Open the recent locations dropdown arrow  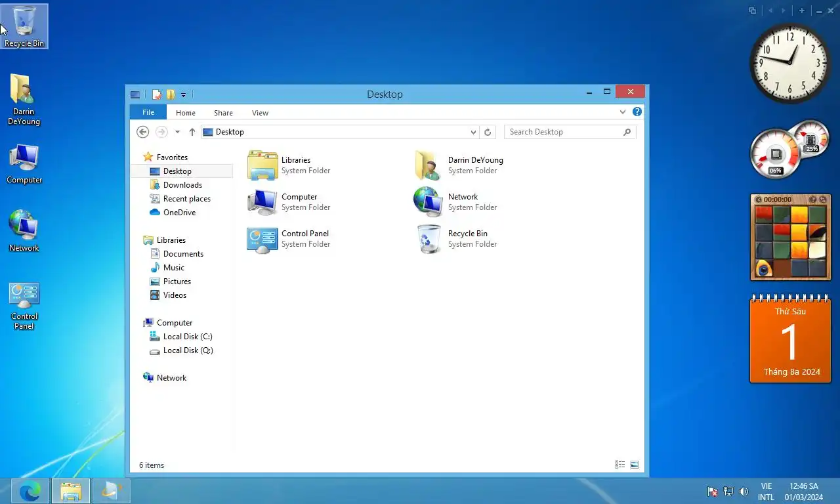click(x=177, y=132)
